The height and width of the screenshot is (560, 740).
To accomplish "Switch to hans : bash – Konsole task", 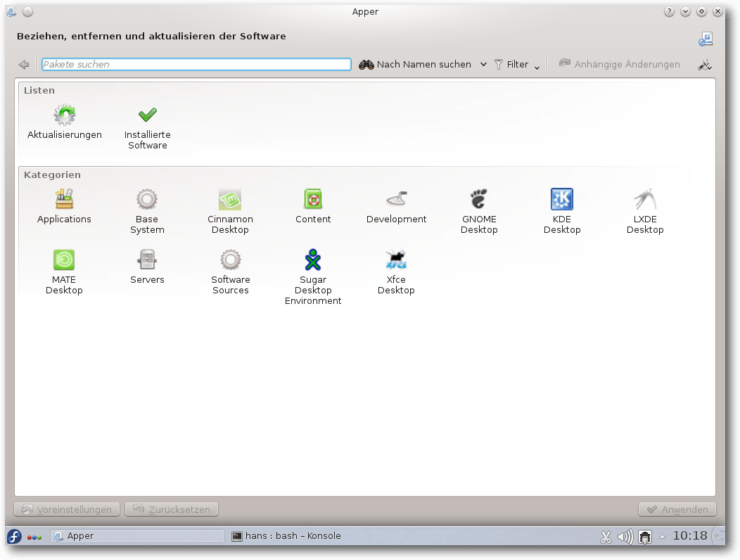I will coord(286,536).
